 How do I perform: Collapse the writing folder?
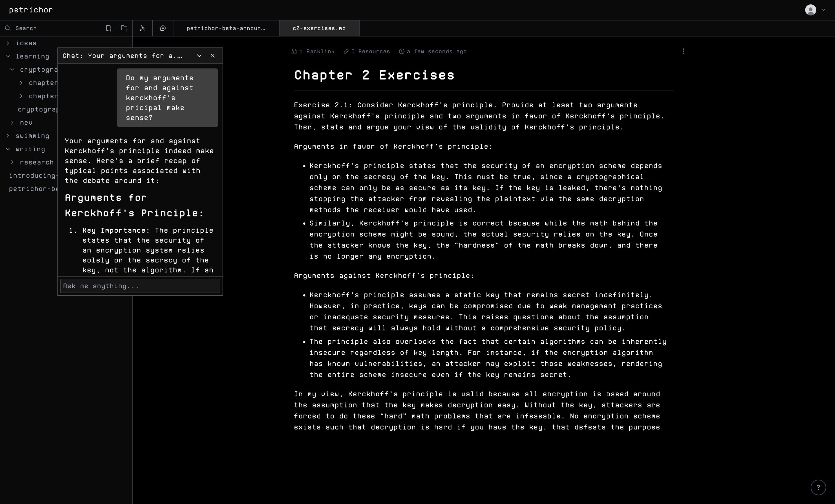pos(8,149)
